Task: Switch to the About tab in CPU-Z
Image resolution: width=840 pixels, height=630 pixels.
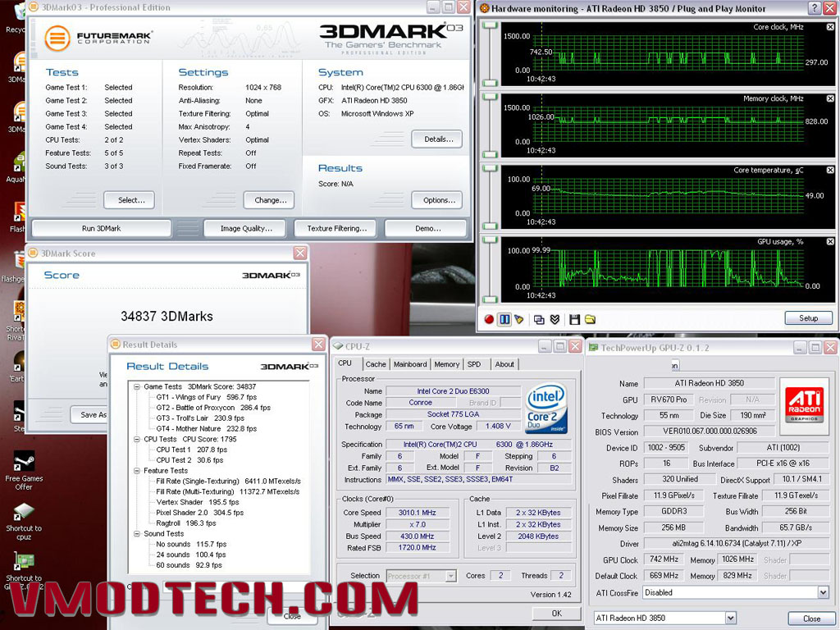Action: point(504,364)
